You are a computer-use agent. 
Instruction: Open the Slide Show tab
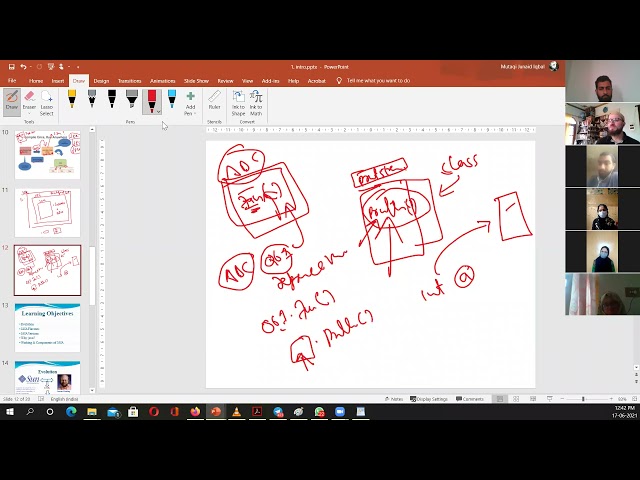click(196, 81)
